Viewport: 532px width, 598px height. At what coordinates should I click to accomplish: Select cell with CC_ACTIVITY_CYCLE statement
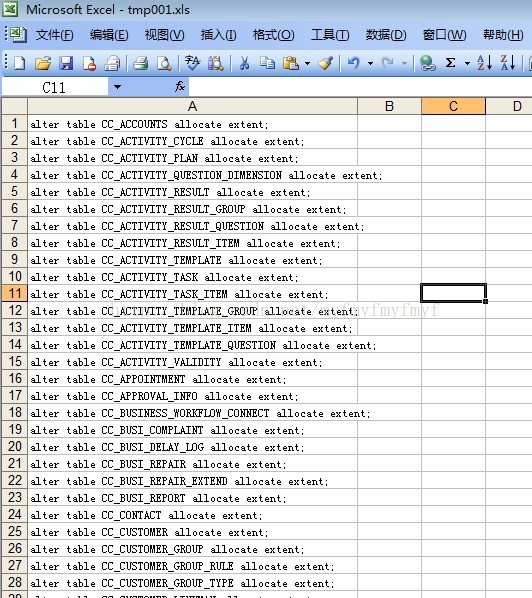click(193, 141)
